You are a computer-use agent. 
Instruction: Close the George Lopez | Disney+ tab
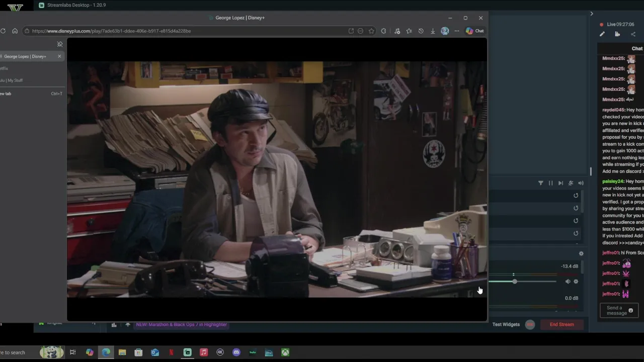pyautogui.click(x=59, y=56)
